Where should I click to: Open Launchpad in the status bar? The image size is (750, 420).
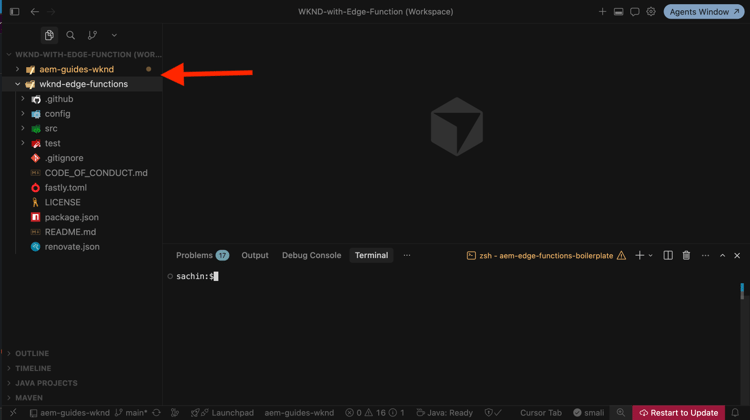222,412
